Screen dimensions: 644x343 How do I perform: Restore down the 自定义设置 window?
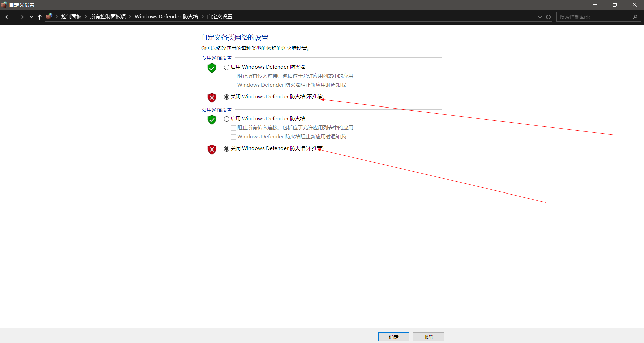point(615,5)
